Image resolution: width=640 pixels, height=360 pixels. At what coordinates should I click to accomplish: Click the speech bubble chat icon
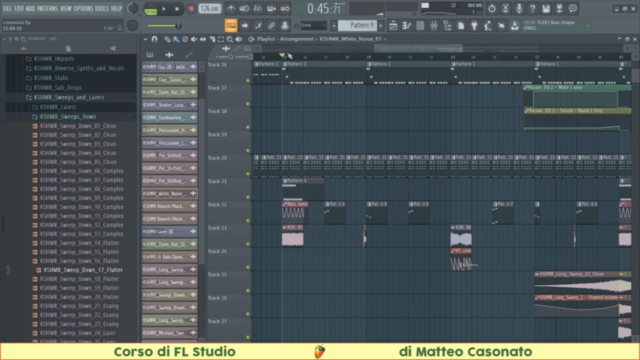point(573,9)
